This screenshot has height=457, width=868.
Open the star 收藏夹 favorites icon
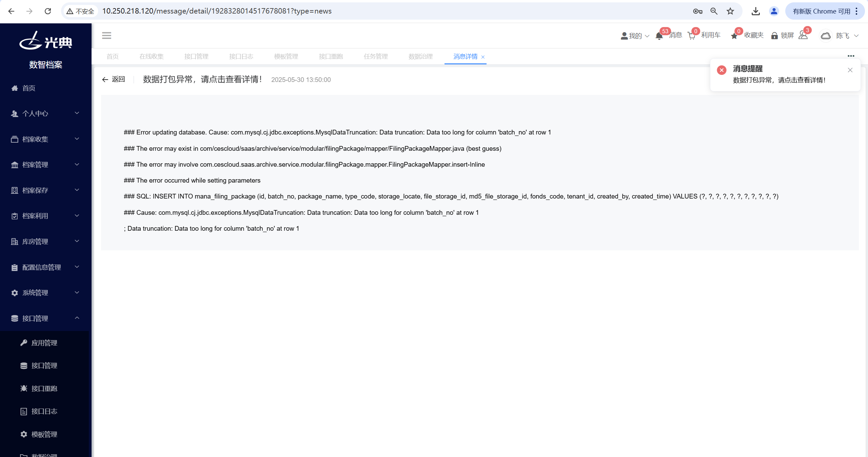pyautogui.click(x=734, y=36)
